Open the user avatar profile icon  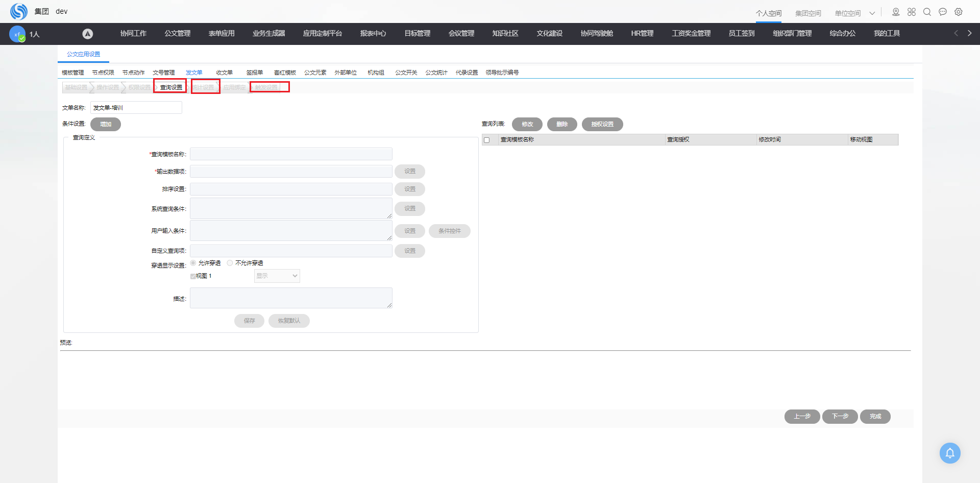(17, 34)
